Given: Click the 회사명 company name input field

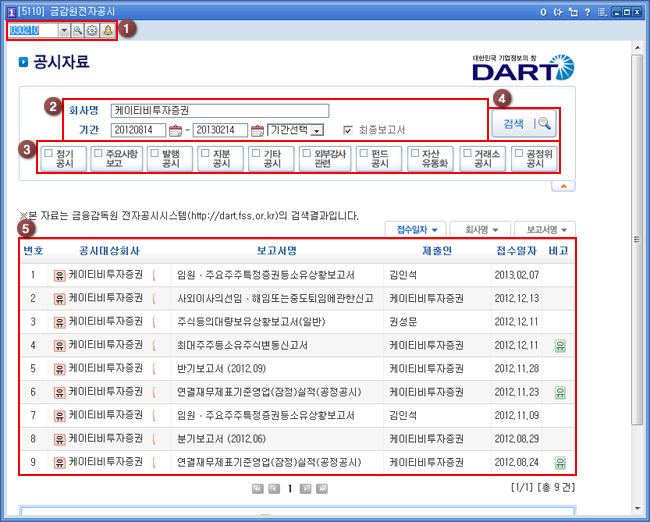Looking at the screenshot, I should (x=219, y=111).
